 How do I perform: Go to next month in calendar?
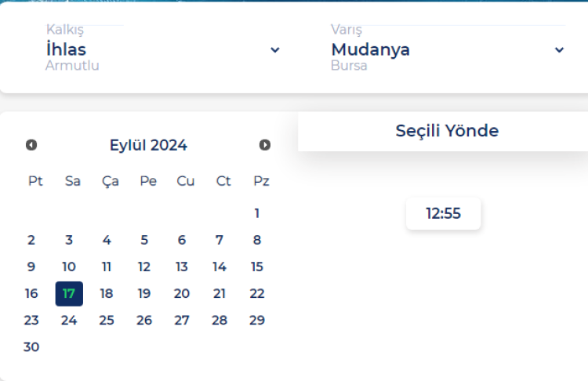point(265,145)
